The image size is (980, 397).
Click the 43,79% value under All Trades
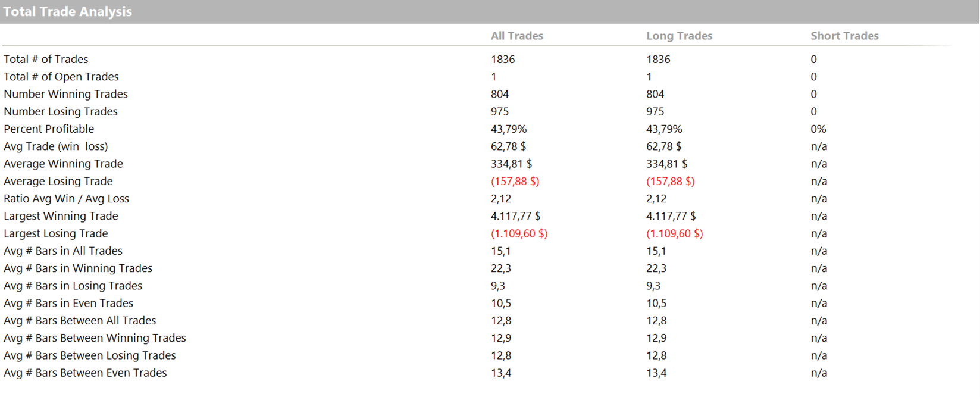(508, 129)
